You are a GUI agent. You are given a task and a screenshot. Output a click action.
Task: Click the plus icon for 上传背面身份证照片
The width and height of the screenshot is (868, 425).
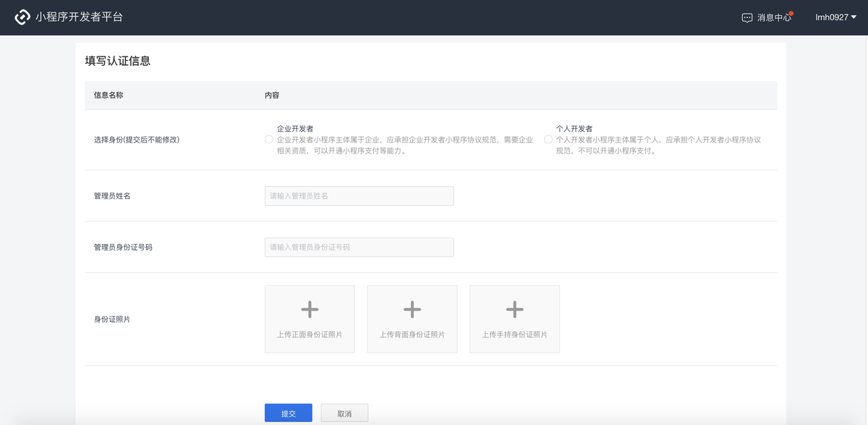[412, 310]
